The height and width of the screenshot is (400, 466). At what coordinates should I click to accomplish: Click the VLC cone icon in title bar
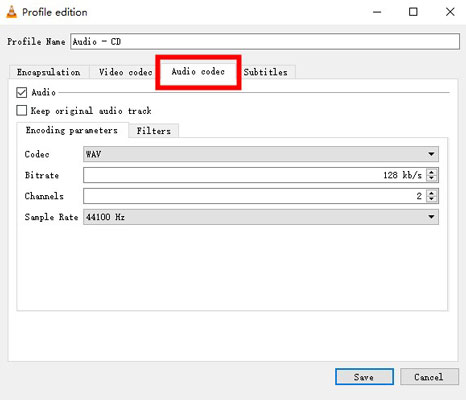[12, 12]
